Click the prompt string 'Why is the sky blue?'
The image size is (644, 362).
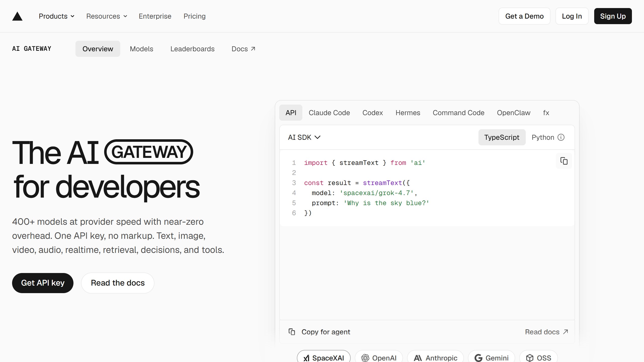(x=386, y=203)
